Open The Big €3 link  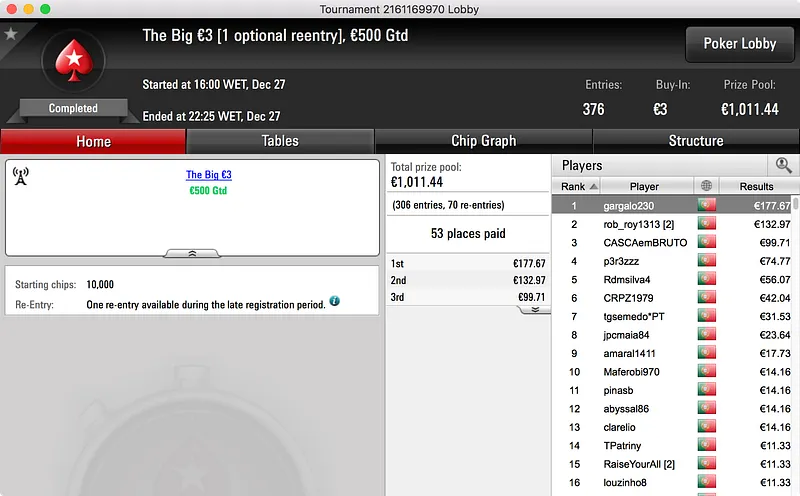click(209, 175)
